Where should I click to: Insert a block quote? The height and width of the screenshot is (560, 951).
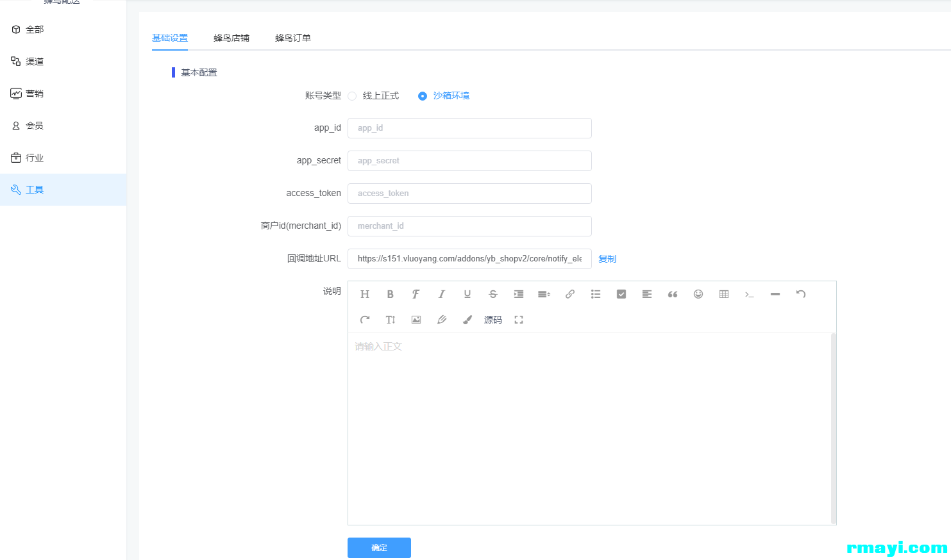coord(673,294)
